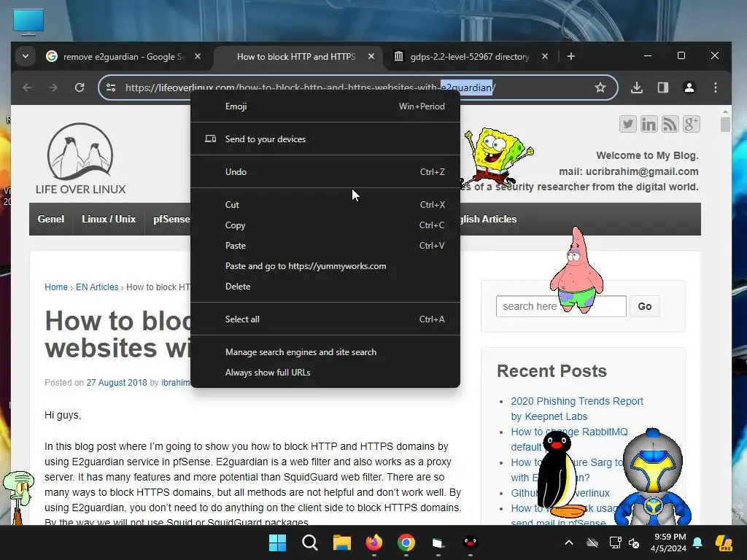Open the clock showing 9:59 PM
747x560 pixels.
(668, 542)
